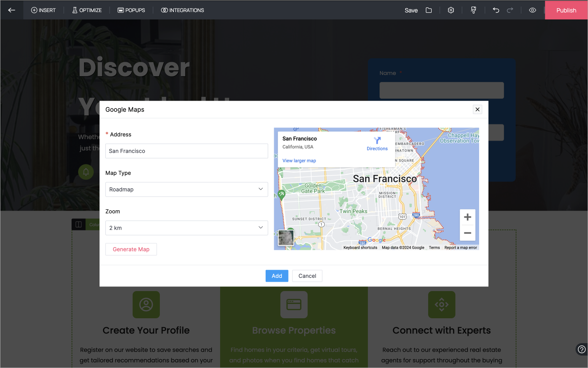
Task: Click the Google logo on the map
Action: tap(376, 240)
